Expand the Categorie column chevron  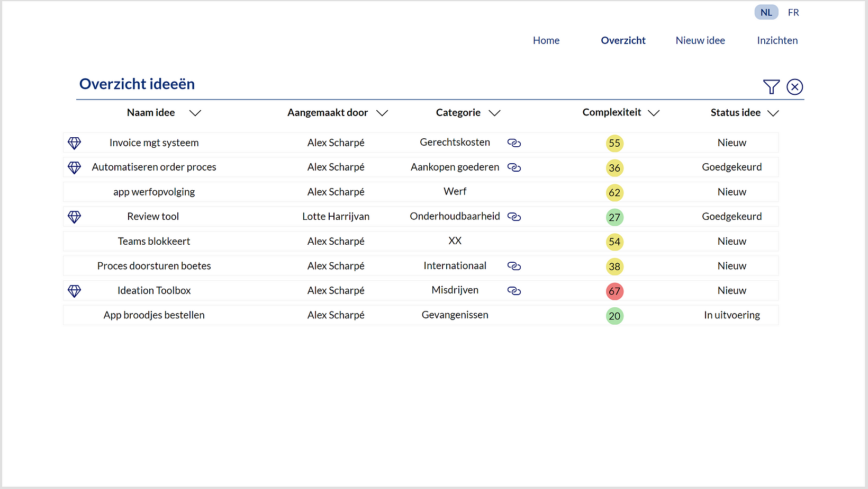[494, 113]
